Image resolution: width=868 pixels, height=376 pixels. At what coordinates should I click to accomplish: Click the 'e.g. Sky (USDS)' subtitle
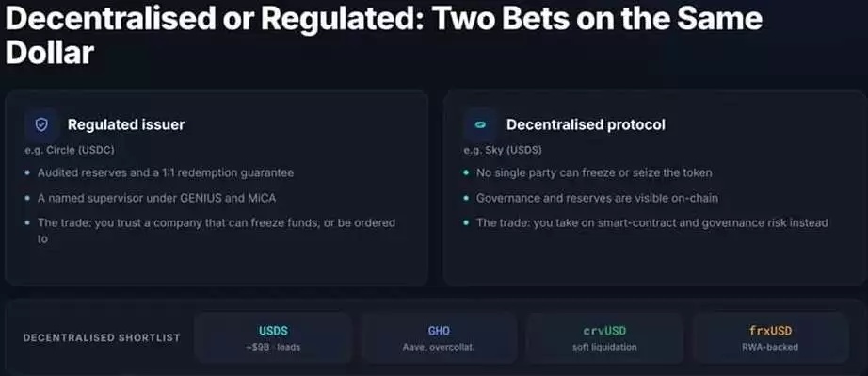(x=503, y=150)
